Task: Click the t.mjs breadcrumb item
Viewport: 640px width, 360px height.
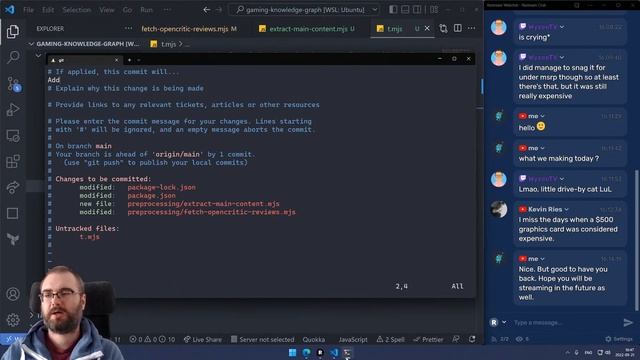Action: coord(169,44)
